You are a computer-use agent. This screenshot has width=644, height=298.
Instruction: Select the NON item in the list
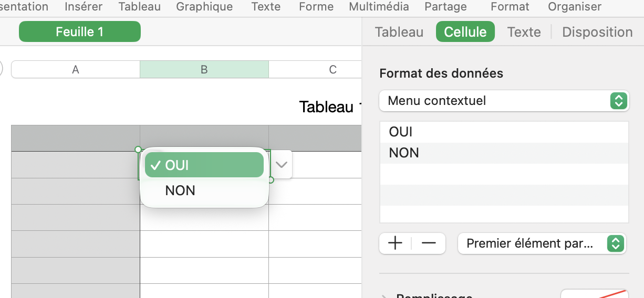[x=404, y=153]
